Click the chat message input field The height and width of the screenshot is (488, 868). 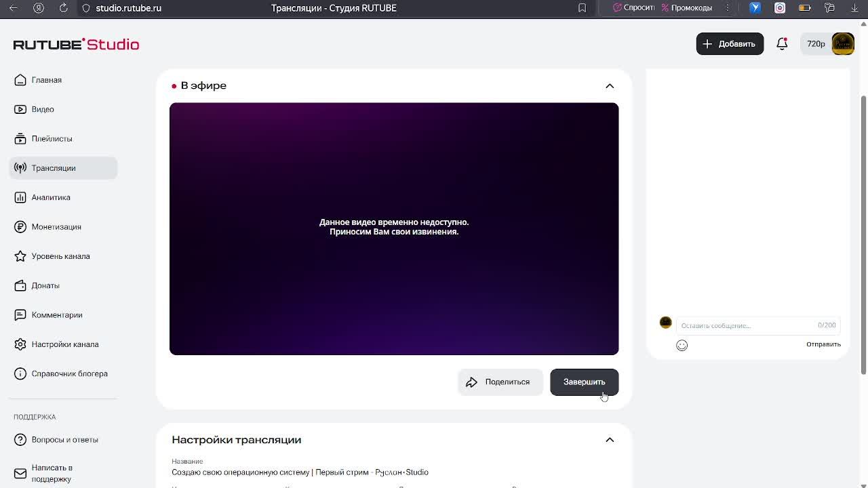pyautogui.click(x=757, y=325)
